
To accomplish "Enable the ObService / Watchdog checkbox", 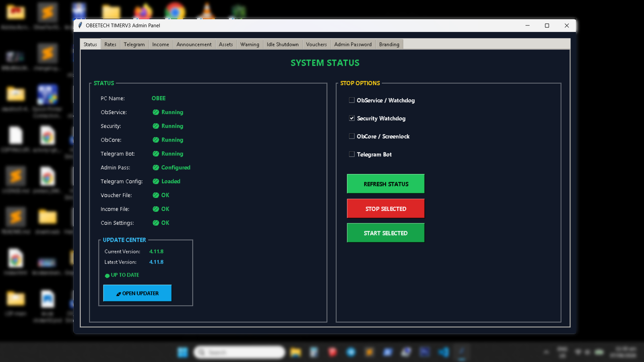I will point(352,100).
